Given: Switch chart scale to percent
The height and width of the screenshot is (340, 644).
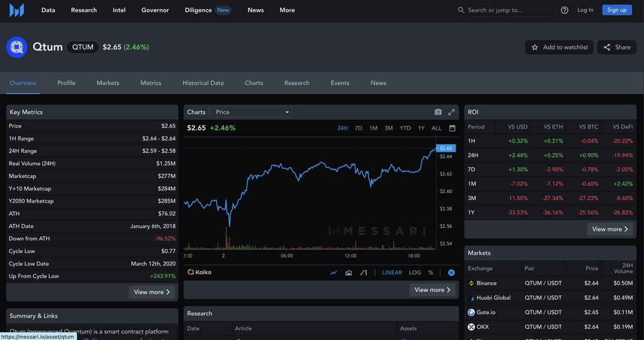Looking at the screenshot, I should pyautogui.click(x=430, y=272).
